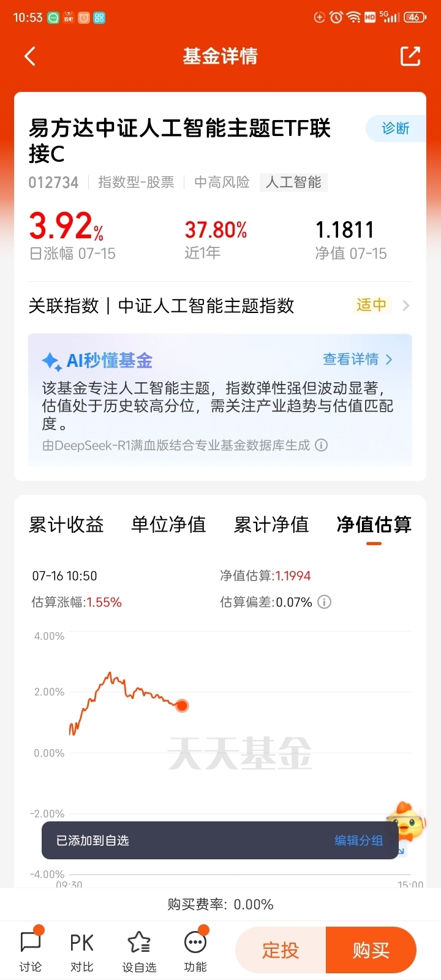Tap the orange chart marker dot
Screen dimensions: 441x980
[182, 706]
